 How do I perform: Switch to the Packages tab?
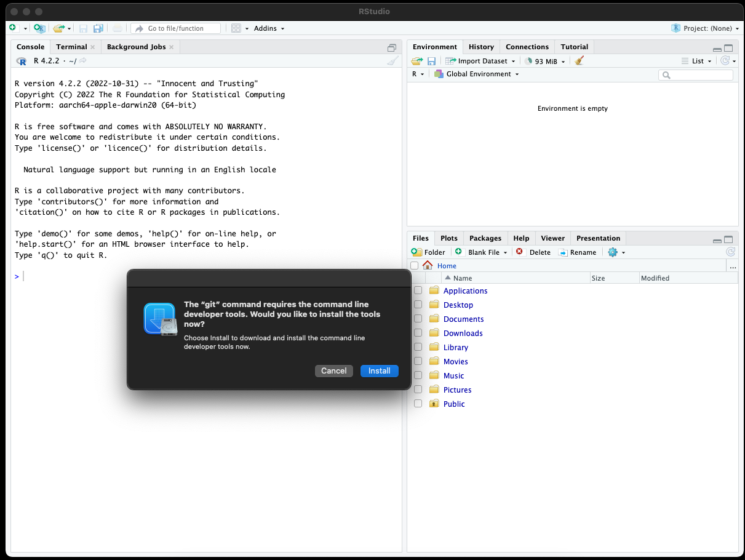(x=485, y=238)
